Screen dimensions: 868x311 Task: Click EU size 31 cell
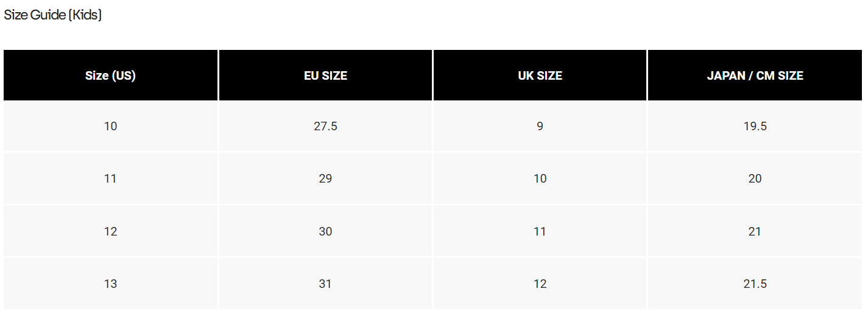pyautogui.click(x=325, y=284)
